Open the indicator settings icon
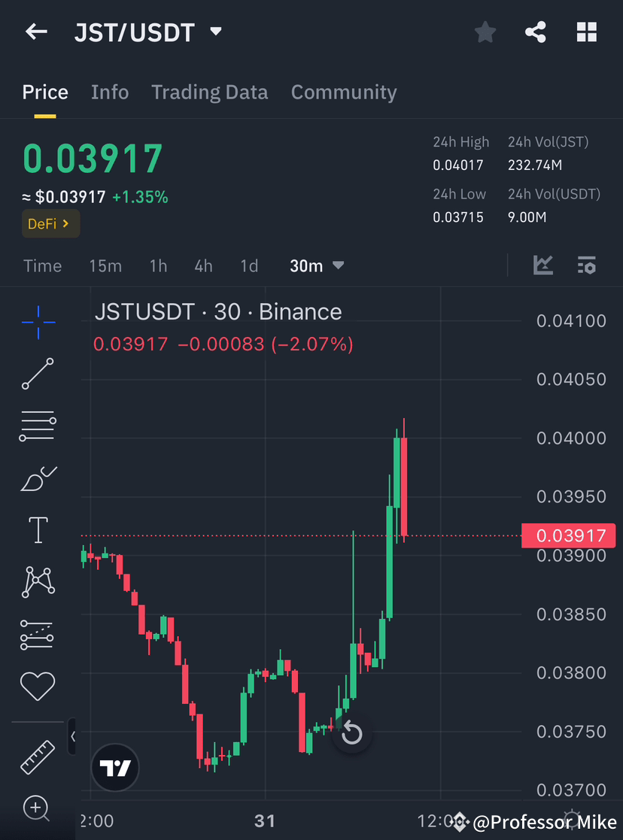 pyautogui.click(x=587, y=265)
